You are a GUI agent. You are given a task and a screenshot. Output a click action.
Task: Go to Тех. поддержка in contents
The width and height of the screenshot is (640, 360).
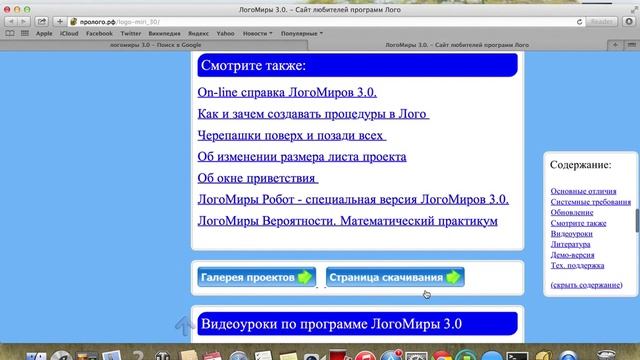[x=577, y=265]
